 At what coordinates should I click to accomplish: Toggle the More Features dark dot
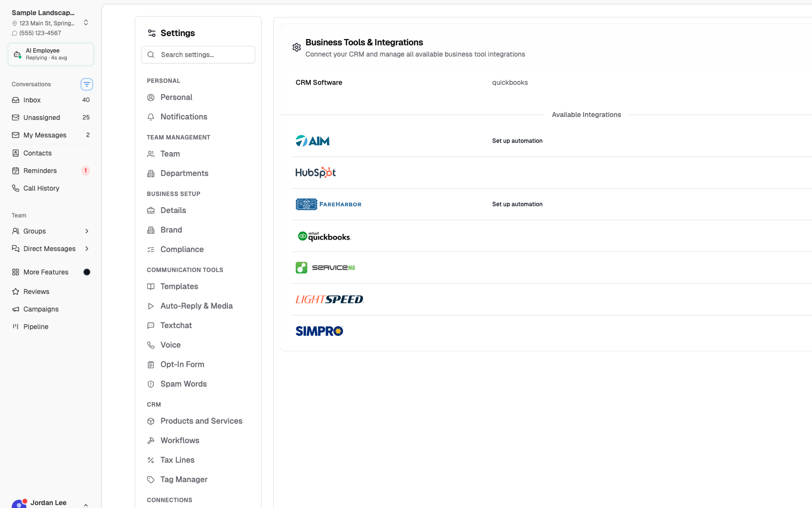tap(87, 272)
